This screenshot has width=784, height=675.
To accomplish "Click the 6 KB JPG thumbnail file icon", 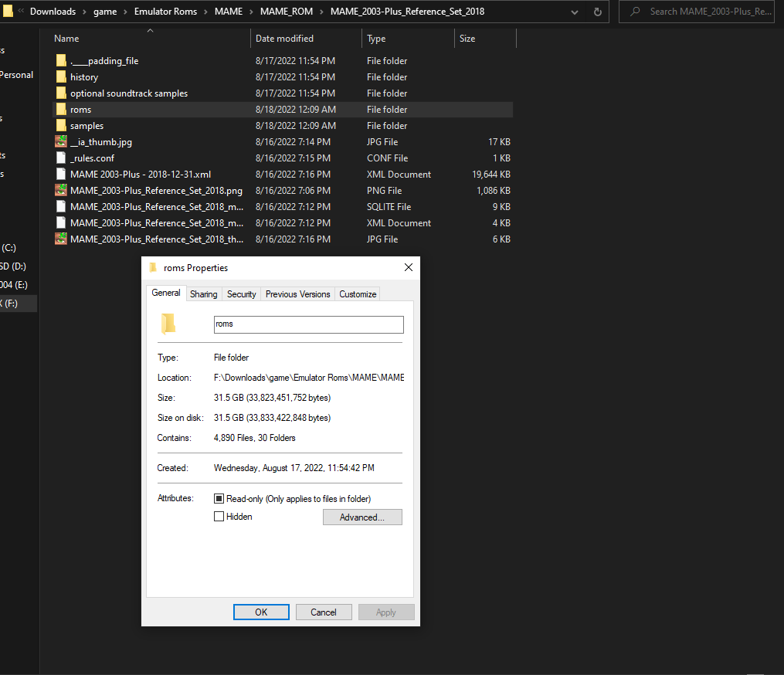I will 61,239.
